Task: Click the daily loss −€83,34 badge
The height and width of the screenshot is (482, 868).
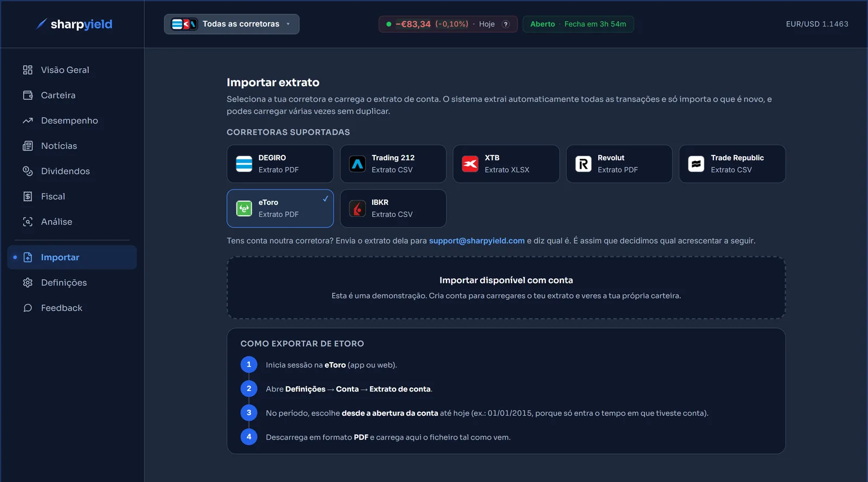Action: point(448,24)
